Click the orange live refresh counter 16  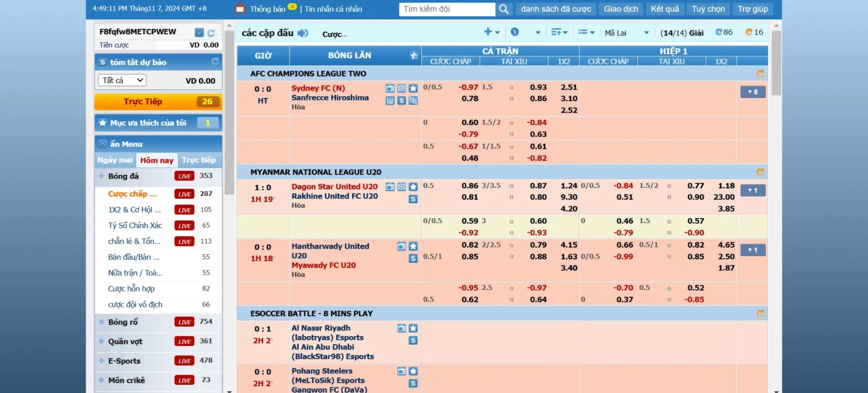click(754, 32)
